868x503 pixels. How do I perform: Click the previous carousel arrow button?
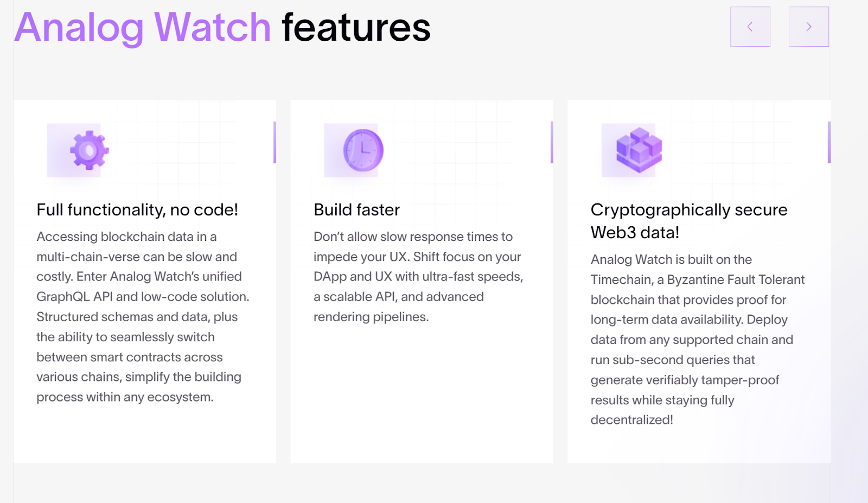750,27
